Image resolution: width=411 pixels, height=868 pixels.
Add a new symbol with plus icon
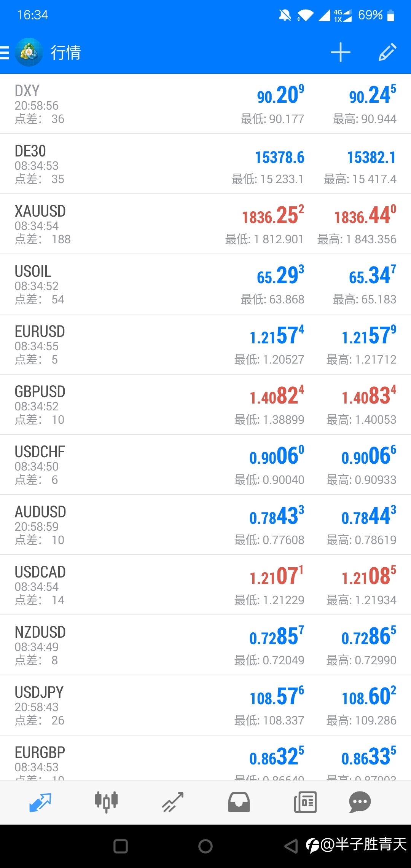click(x=340, y=52)
